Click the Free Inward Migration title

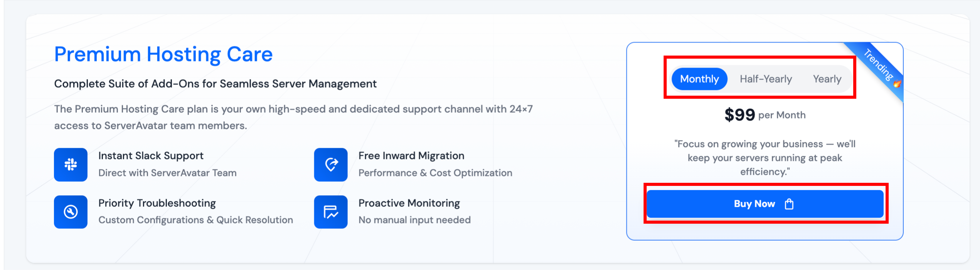tap(411, 155)
